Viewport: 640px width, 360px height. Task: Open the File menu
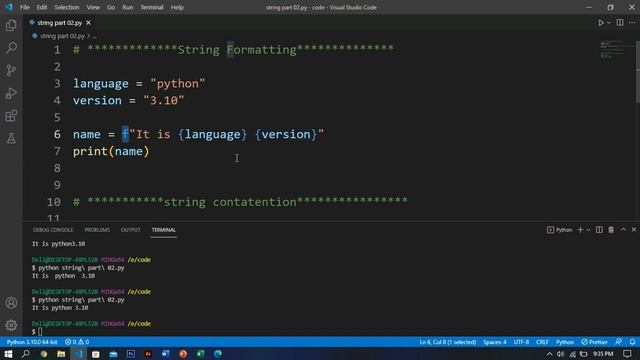pyautogui.click(x=24, y=7)
